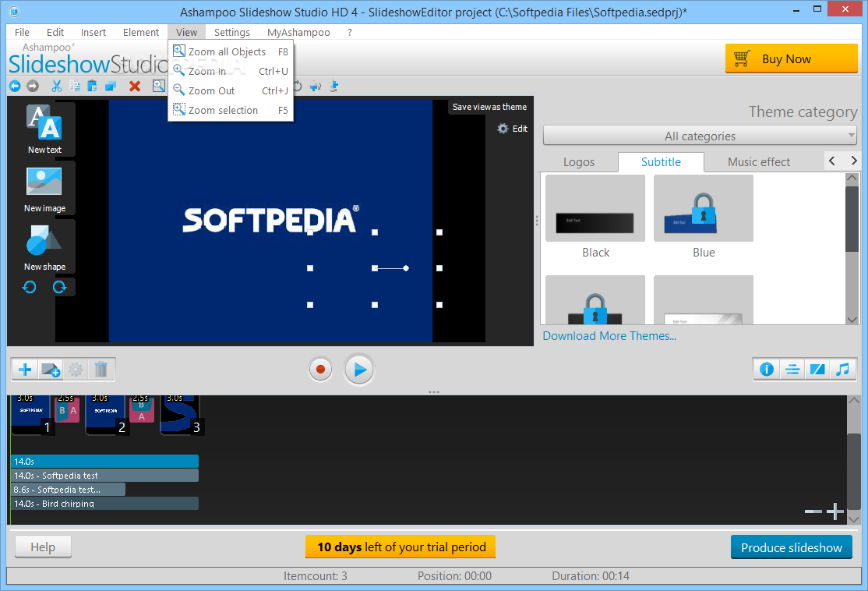This screenshot has height=591, width=868.
Task: Click the 10 days left trial banner
Action: tap(400, 547)
